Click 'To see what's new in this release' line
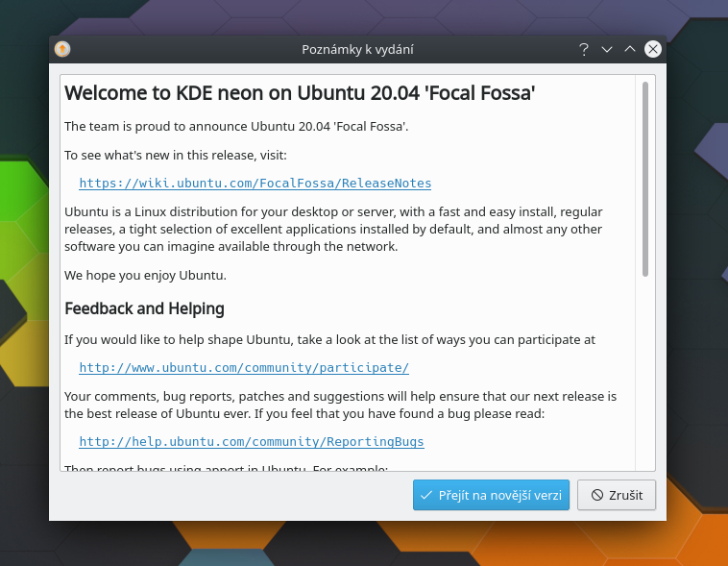This screenshot has width=728, height=566. (x=176, y=156)
